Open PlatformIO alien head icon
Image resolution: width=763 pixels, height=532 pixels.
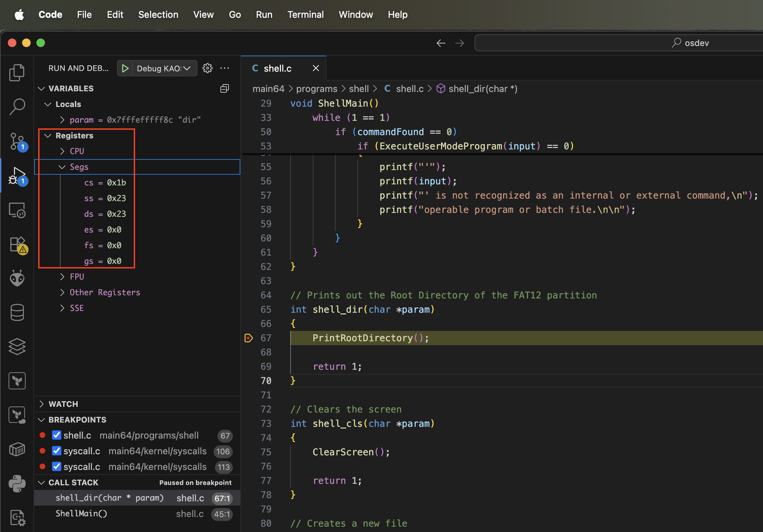tap(17, 278)
